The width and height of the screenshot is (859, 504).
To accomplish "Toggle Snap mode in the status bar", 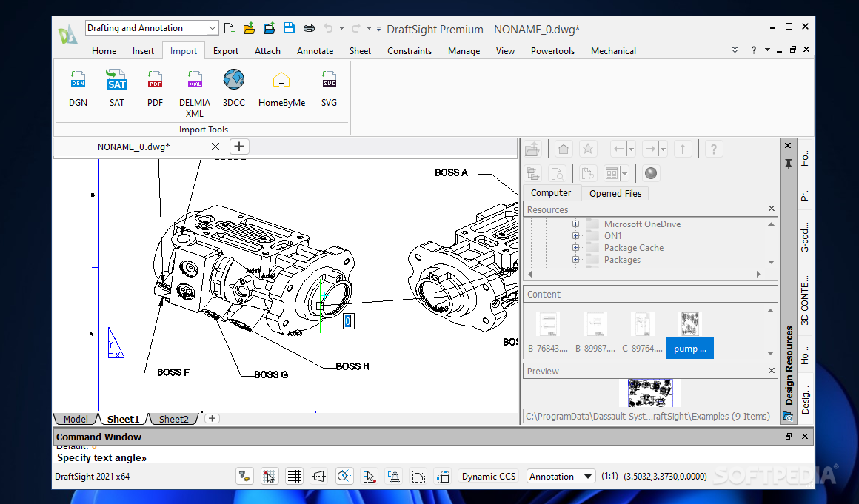I will (x=269, y=476).
